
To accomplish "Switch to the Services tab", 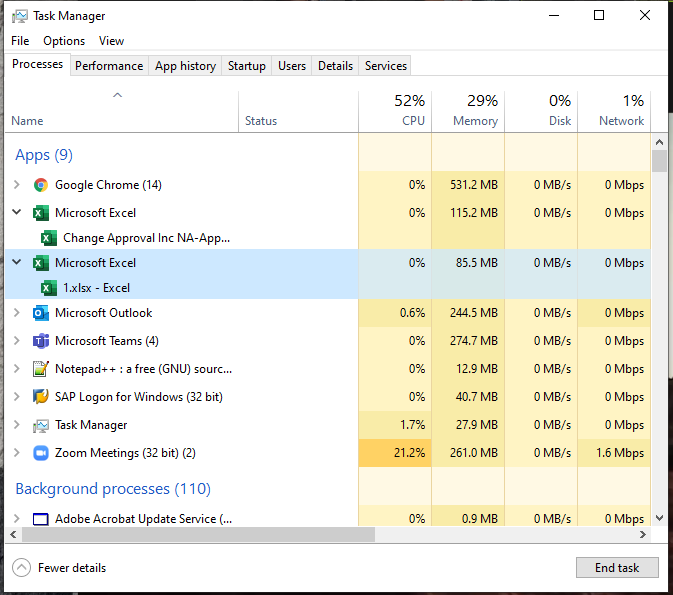I will coord(386,66).
